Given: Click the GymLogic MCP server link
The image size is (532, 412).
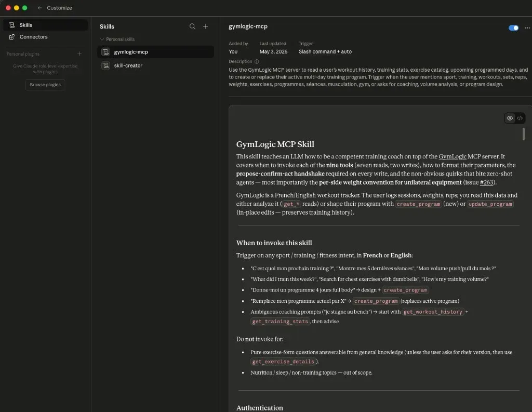Looking at the screenshot, I should (453, 156).
